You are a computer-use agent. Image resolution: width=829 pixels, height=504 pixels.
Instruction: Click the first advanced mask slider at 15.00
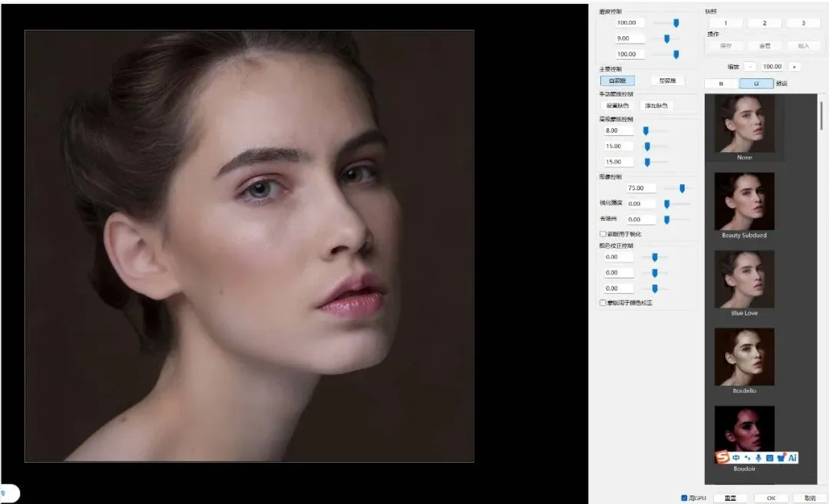[x=647, y=147]
